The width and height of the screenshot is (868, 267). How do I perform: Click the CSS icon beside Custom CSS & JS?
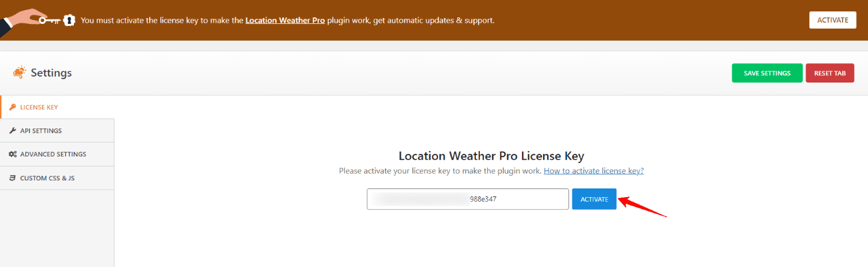click(13, 178)
